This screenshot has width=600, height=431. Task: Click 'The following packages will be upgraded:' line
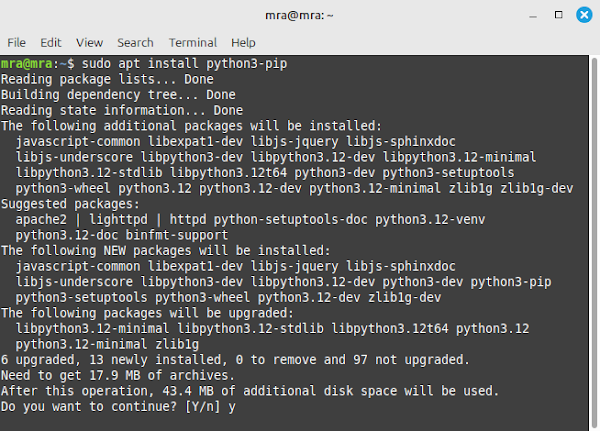[147, 313]
